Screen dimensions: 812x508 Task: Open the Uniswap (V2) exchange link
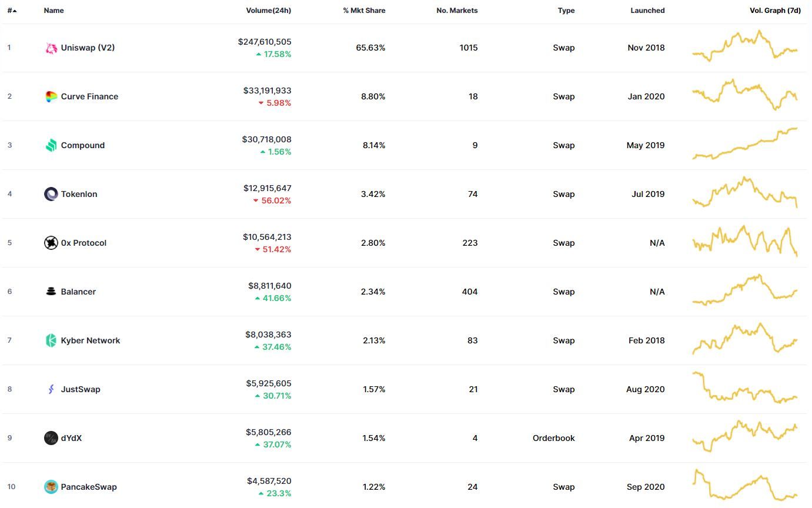88,48
